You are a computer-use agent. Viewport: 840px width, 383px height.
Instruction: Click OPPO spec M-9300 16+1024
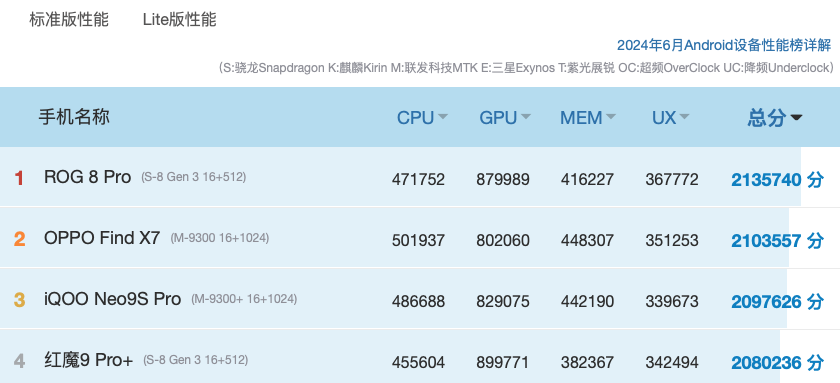pos(220,238)
